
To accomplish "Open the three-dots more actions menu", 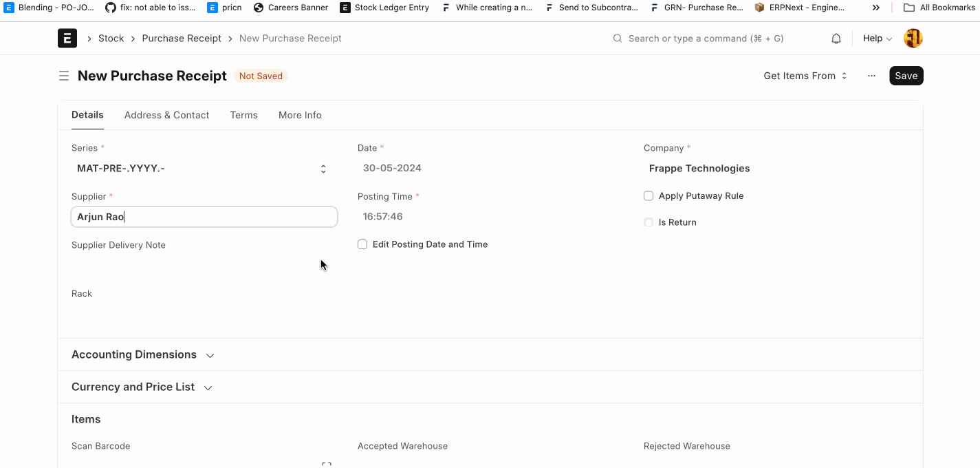I will (871, 76).
